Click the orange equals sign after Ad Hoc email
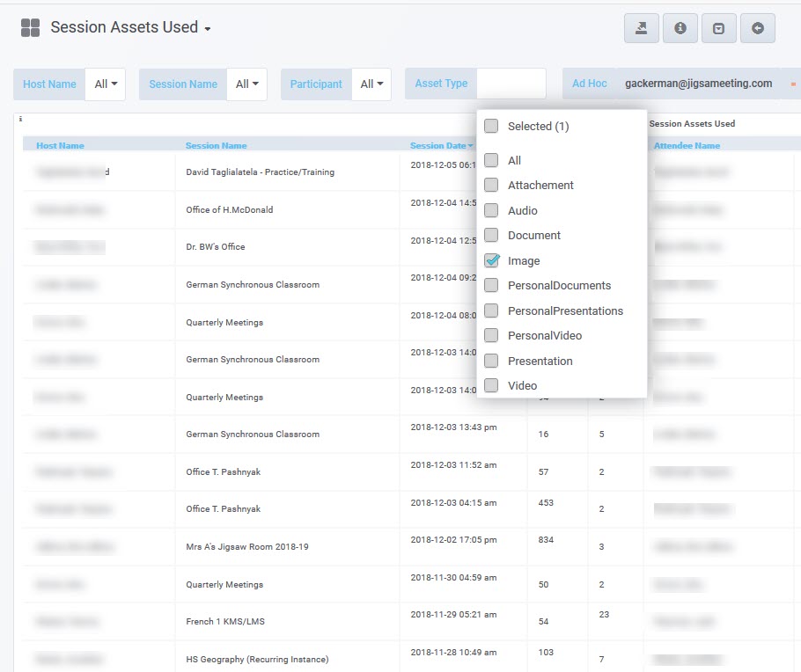This screenshot has width=801, height=672. pyautogui.click(x=793, y=84)
